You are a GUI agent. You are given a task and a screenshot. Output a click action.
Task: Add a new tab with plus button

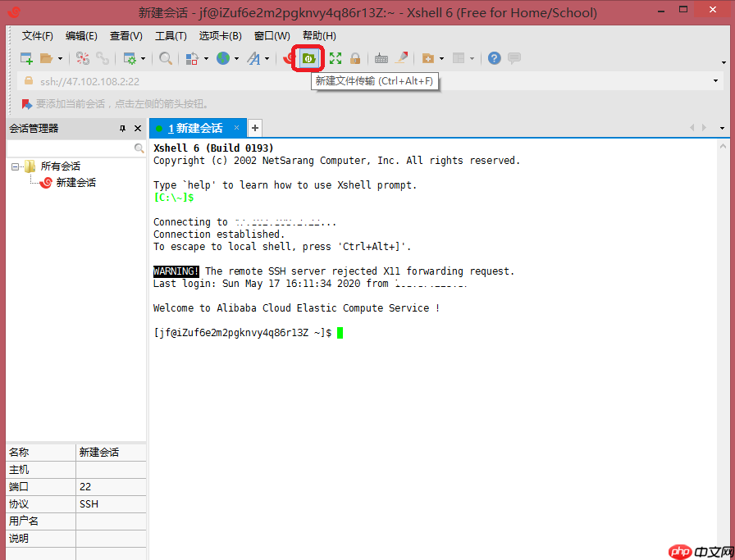tap(254, 128)
